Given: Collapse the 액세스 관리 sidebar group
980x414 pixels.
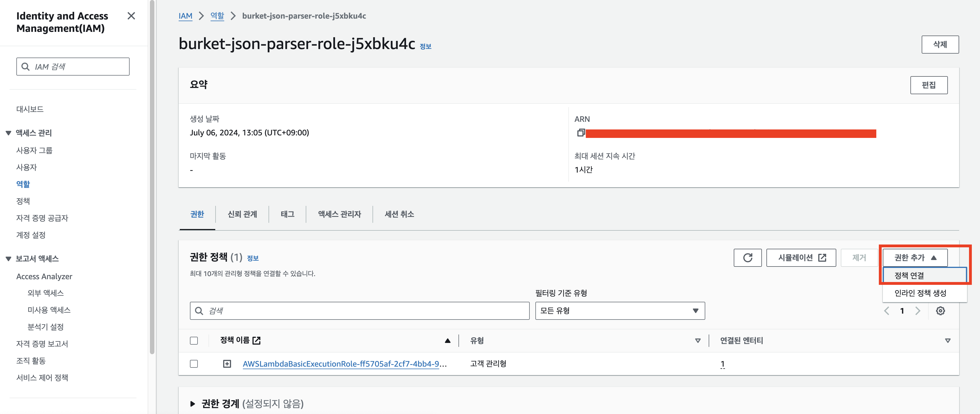Looking at the screenshot, I should pos(8,133).
